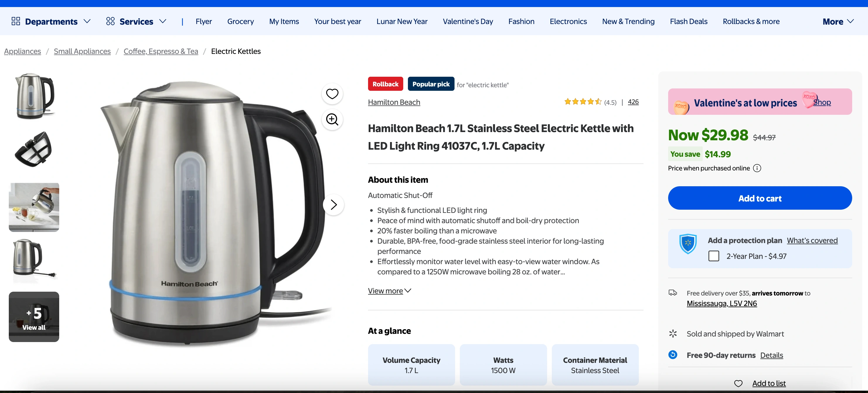Click the Services circles icon
Image resolution: width=868 pixels, height=393 pixels.
[x=110, y=22]
